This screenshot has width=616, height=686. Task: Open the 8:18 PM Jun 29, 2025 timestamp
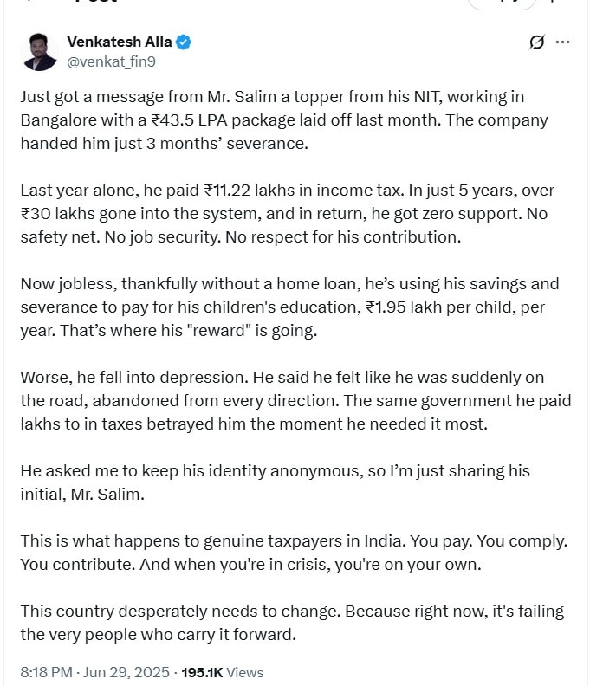(94, 672)
